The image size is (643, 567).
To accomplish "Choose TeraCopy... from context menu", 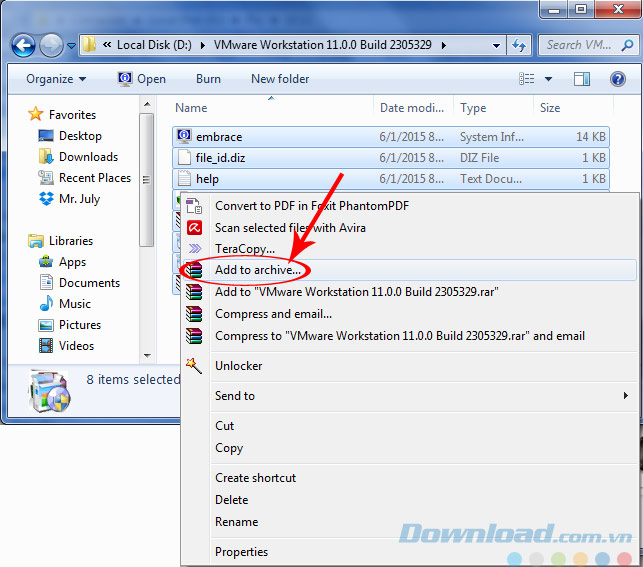I will point(408,249).
